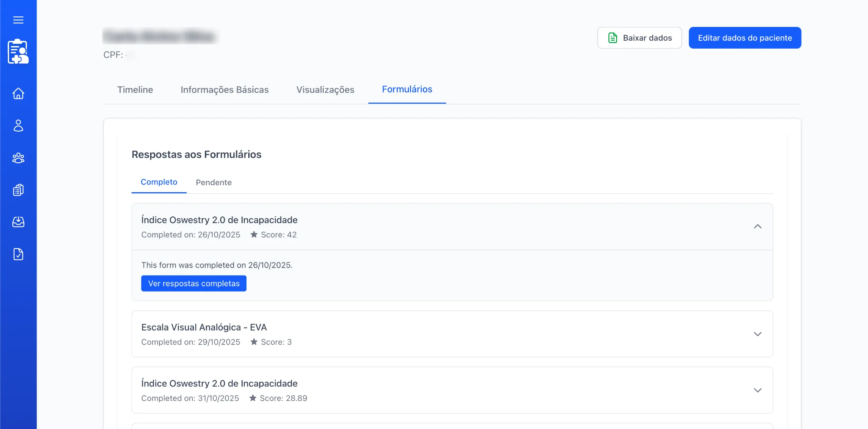Screen dimensions: 868x429
Task: Click the medical clipboard app logo
Action: pyautogui.click(x=18, y=52)
